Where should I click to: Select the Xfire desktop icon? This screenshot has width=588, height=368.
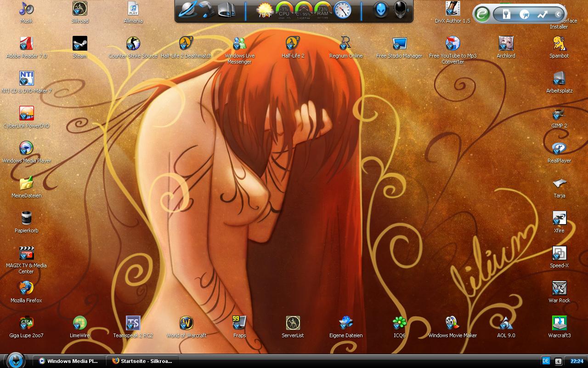coord(559,218)
